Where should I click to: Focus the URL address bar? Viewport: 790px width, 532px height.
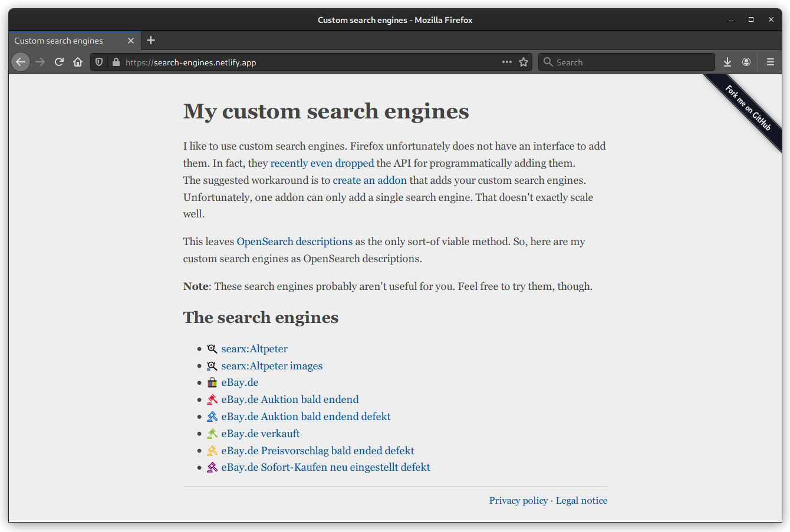(x=312, y=62)
